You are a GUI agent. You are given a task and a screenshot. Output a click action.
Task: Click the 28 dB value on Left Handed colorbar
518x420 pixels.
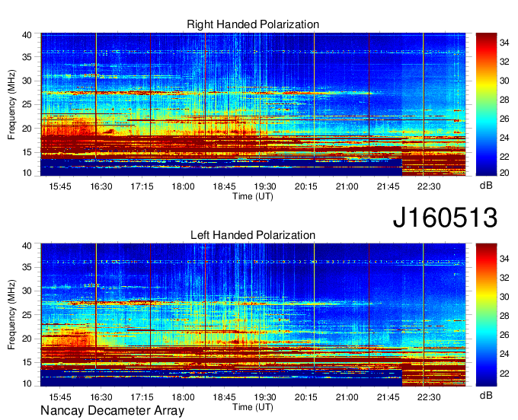[x=504, y=316]
